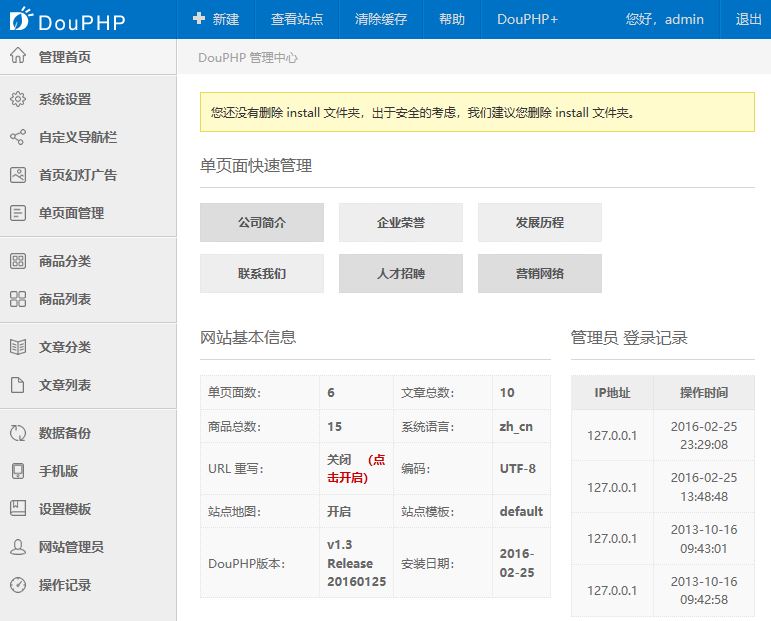771x621 pixels.
Task: Click 清除缓存 in top bar
Action: click(381, 19)
